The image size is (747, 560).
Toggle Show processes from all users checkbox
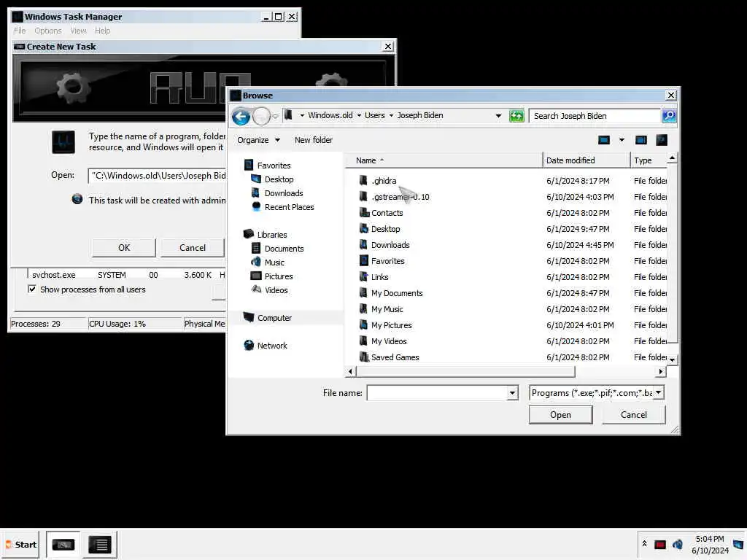32,289
